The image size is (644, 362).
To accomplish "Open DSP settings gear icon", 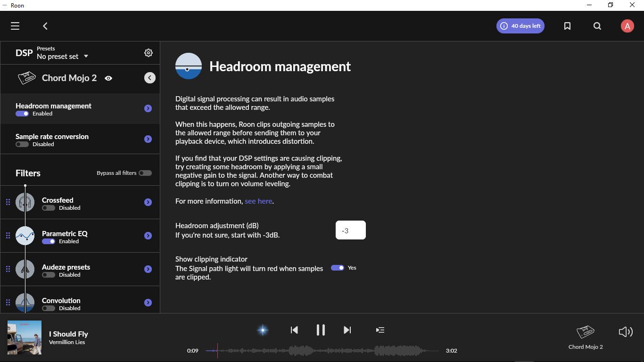I will point(149,53).
